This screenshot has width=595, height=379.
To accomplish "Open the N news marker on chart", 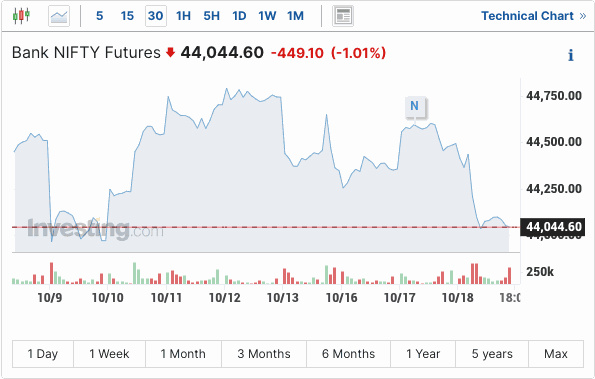I will (x=414, y=106).
